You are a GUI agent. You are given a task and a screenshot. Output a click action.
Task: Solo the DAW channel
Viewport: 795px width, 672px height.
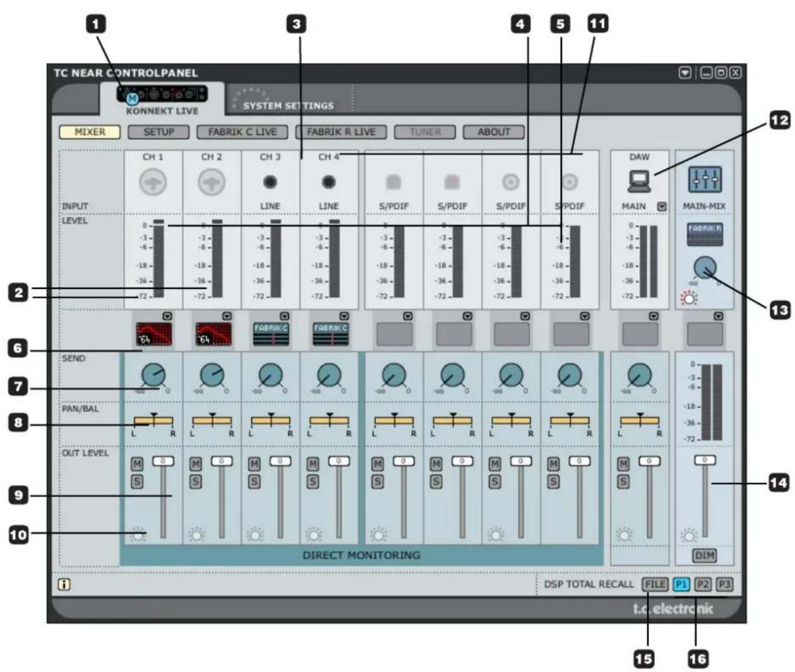tap(623, 481)
